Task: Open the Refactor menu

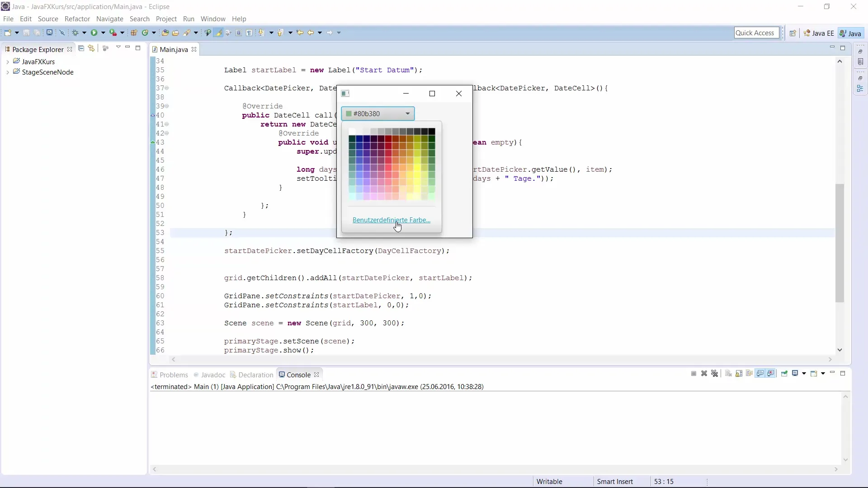Action: (77, 19)
